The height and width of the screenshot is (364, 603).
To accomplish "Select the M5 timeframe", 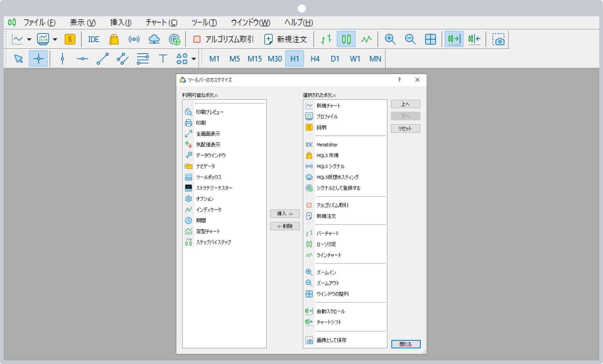I will coord(235,59).
